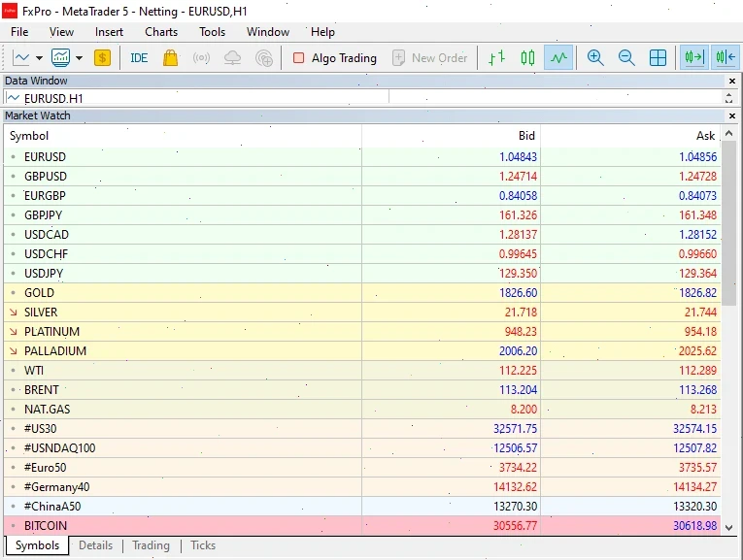Expand the chart type dropdown arrow
The height and width of the screenshot is (560, 743).
pos(39,58)
